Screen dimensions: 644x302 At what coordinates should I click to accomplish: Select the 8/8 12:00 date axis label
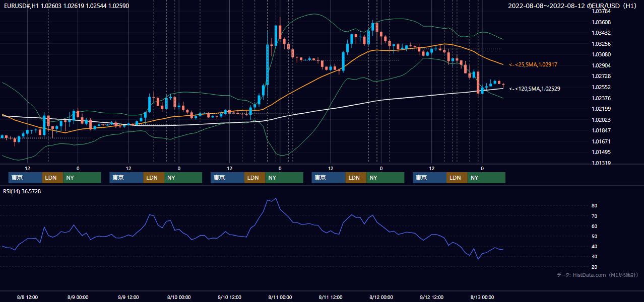(27, 297)
